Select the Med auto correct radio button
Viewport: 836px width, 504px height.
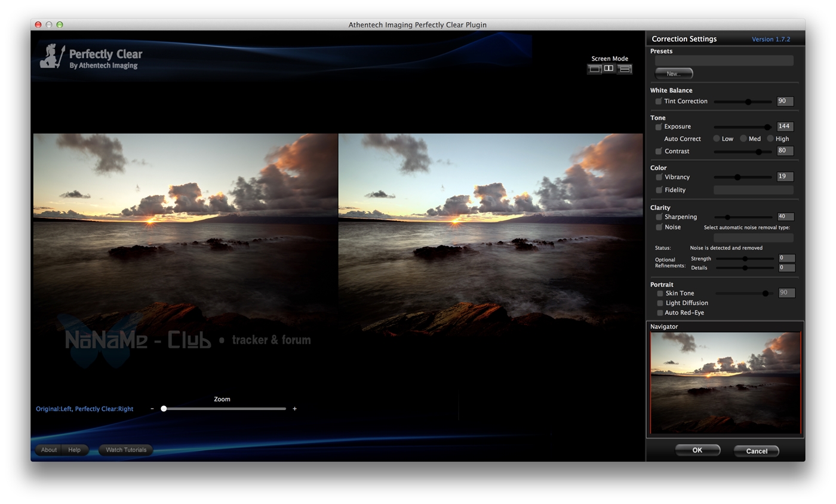(x=743, y=139)
